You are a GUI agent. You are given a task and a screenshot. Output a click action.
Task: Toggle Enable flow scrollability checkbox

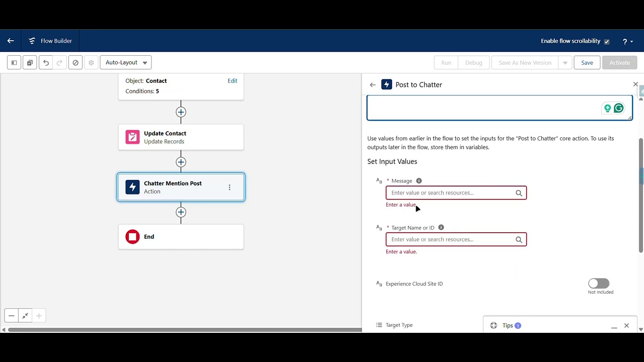[x=607, y=42]
